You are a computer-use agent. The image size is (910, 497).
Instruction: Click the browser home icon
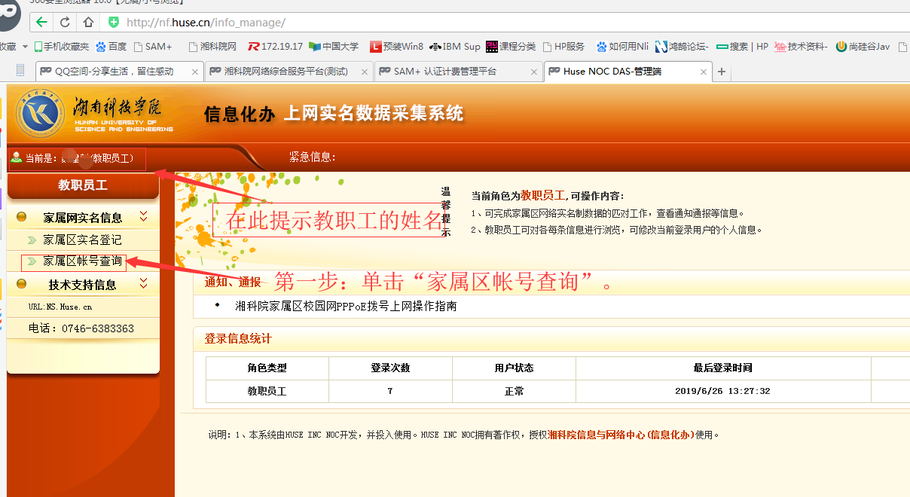(88, 21)
